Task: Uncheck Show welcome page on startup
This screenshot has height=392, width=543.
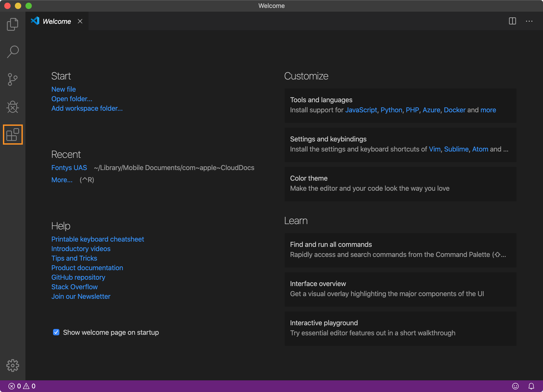Action: 56,332
